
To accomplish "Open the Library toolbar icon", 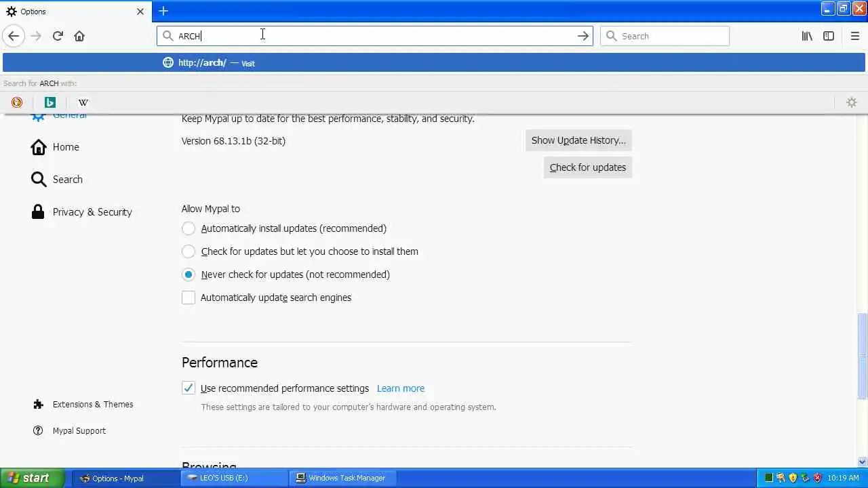I will click(x=807, y=36).
